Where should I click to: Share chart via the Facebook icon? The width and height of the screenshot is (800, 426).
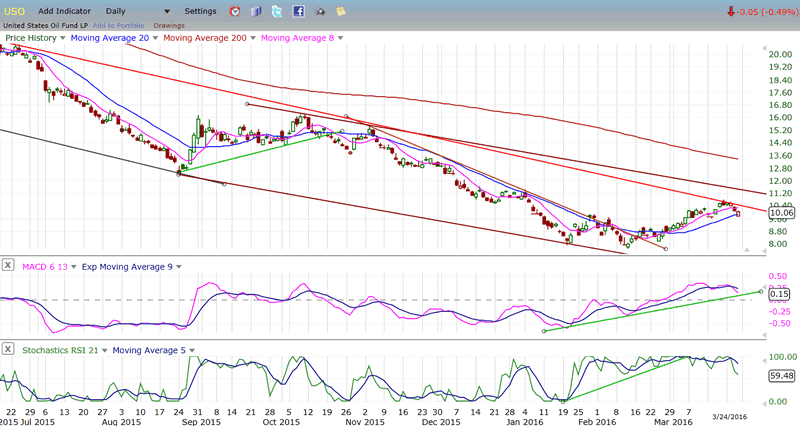pos(299,12)
